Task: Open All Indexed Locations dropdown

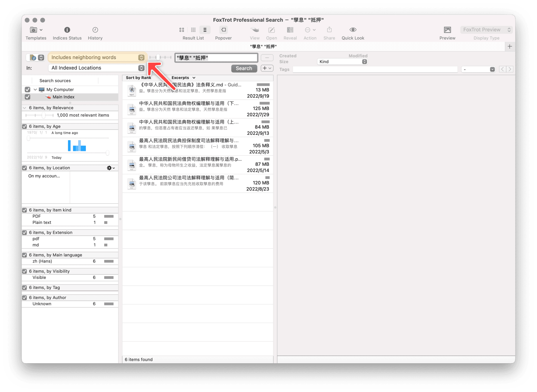Action: (x=97, y=68)
